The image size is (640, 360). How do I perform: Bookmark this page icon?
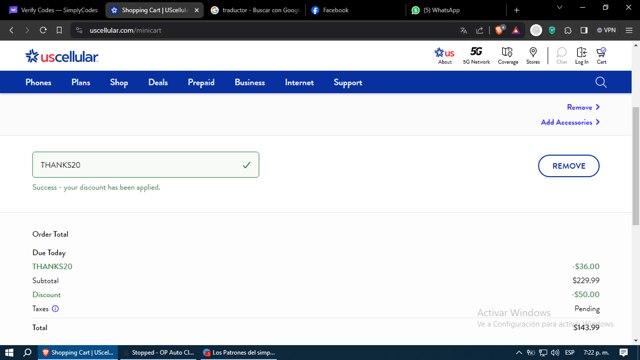[59, 30]
